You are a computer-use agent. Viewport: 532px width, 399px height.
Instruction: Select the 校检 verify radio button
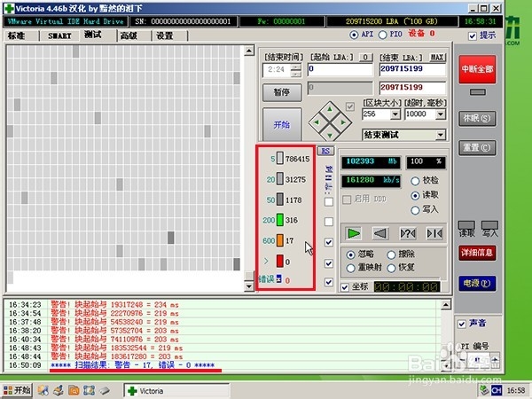(415, 181)
